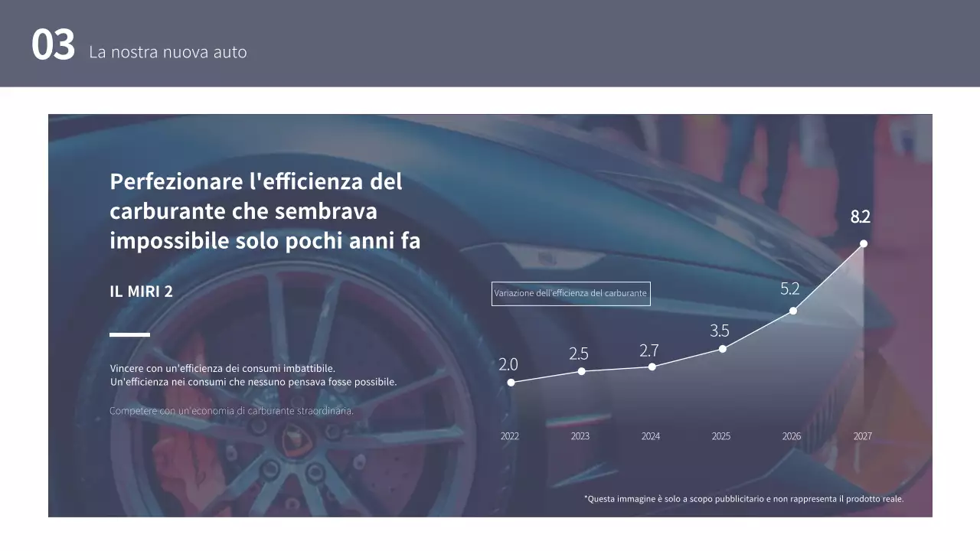This screenshot has height=551, width=980.
Task: Select the data point above 2022
Action: [511, 382]
